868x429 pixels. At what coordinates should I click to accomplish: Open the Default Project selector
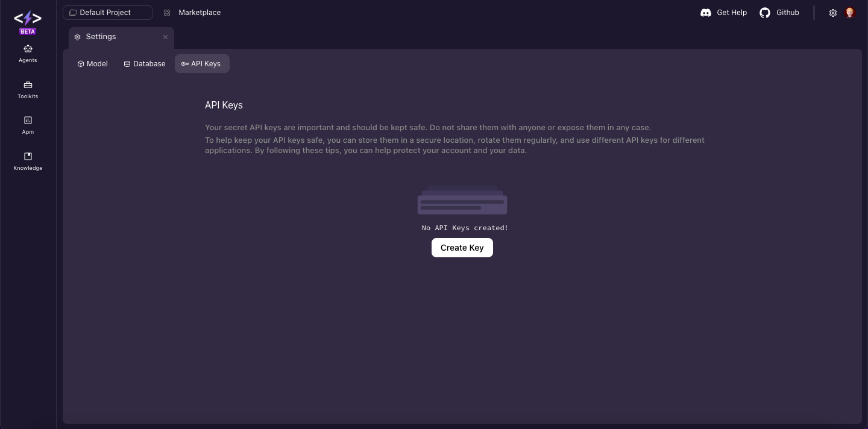pos(108,12)
